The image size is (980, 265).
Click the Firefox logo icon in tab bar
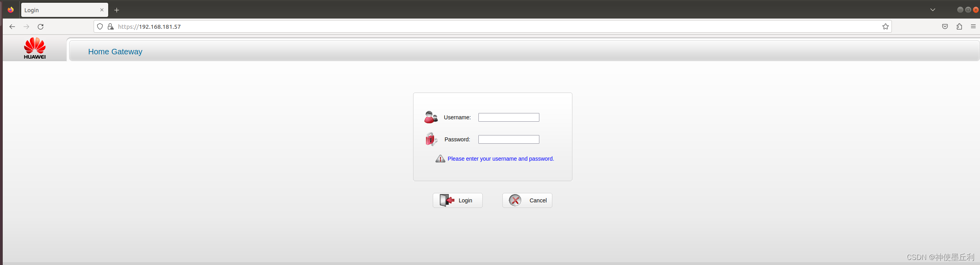click(x=11, y=9)
